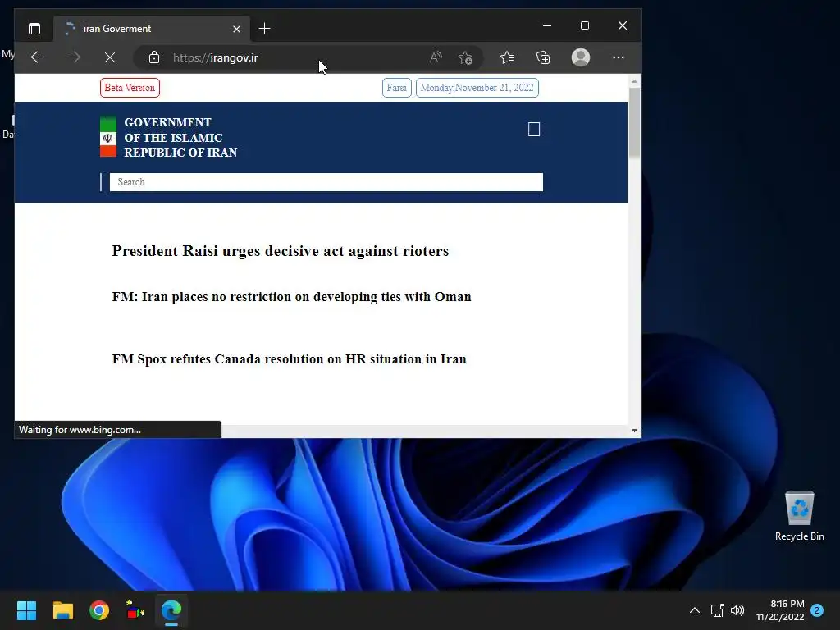
Task: Click the vertical scrollbar thumb
Action: click(634, 122)
